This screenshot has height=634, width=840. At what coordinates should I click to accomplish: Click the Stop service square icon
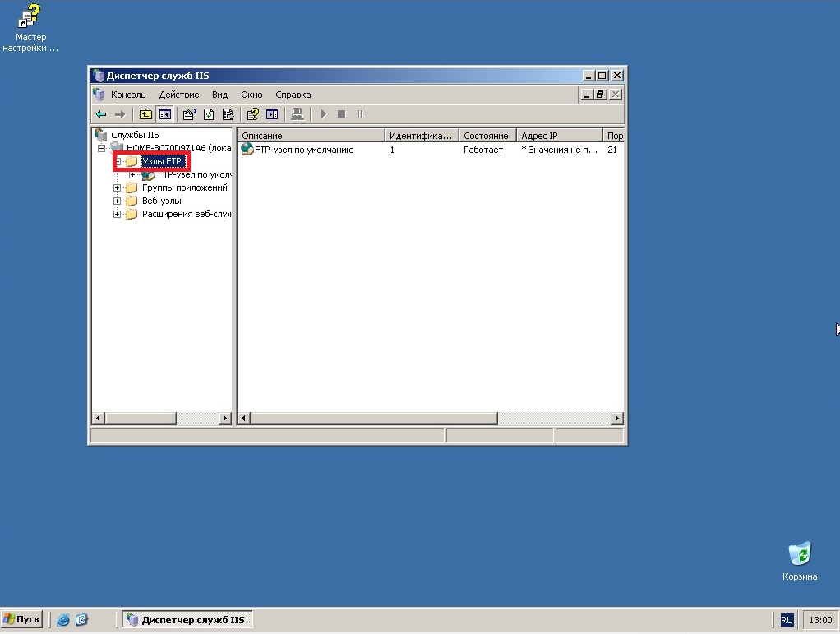[x=342, y=114]
